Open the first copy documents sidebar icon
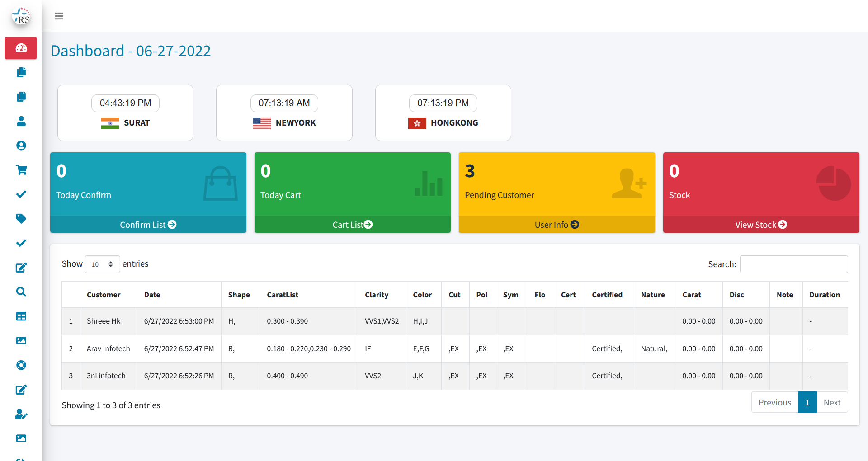The height and width of the screenshot is (461, 868). [x=21, y=72]
